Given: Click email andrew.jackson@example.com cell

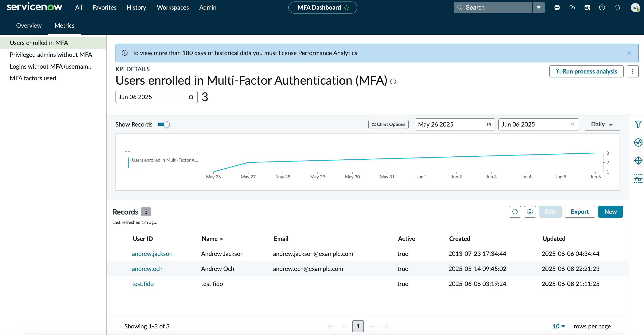Looking at the screenshot, I should pyautogui.click(x=313, y=254).
